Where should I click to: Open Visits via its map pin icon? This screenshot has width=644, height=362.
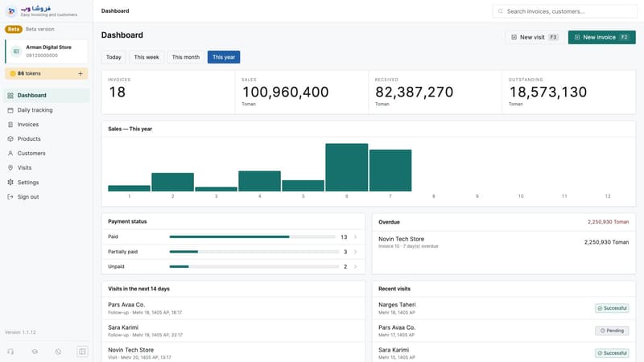(x=10, y=167)
